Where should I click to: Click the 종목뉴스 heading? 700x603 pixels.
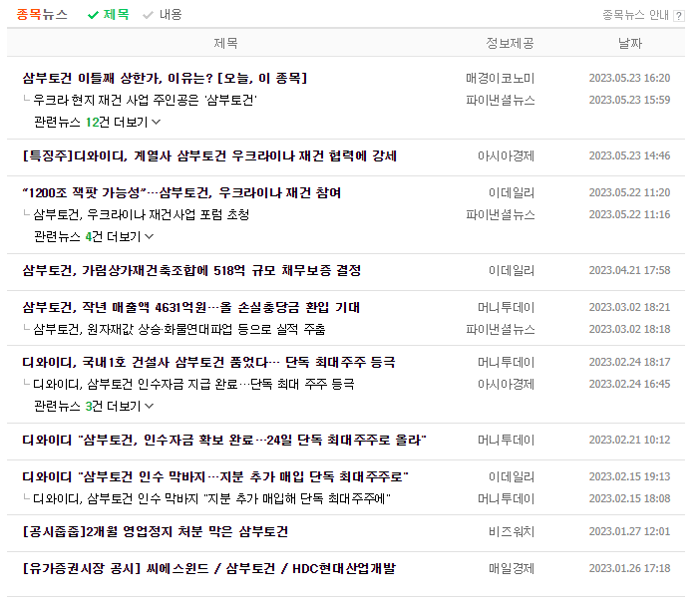pos(42,15)
